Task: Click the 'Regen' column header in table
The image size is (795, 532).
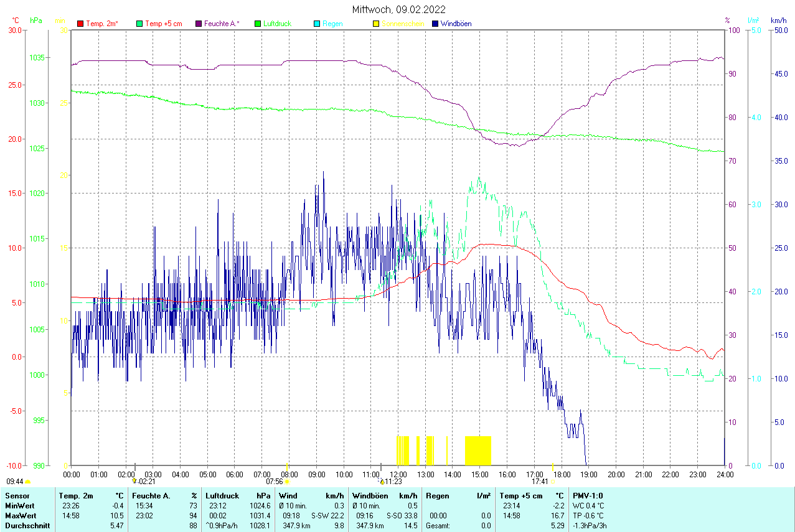Action: pyautogui.click(x=437, y=496)
